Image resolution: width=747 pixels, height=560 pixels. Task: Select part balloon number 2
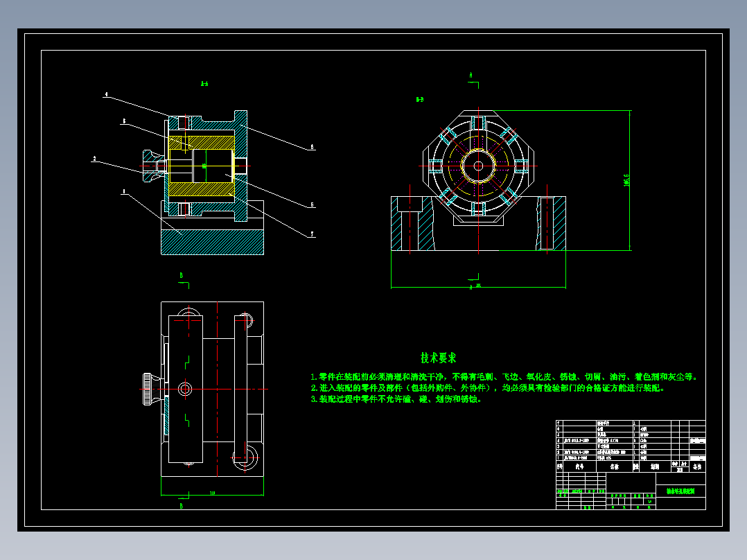[94, 159]
